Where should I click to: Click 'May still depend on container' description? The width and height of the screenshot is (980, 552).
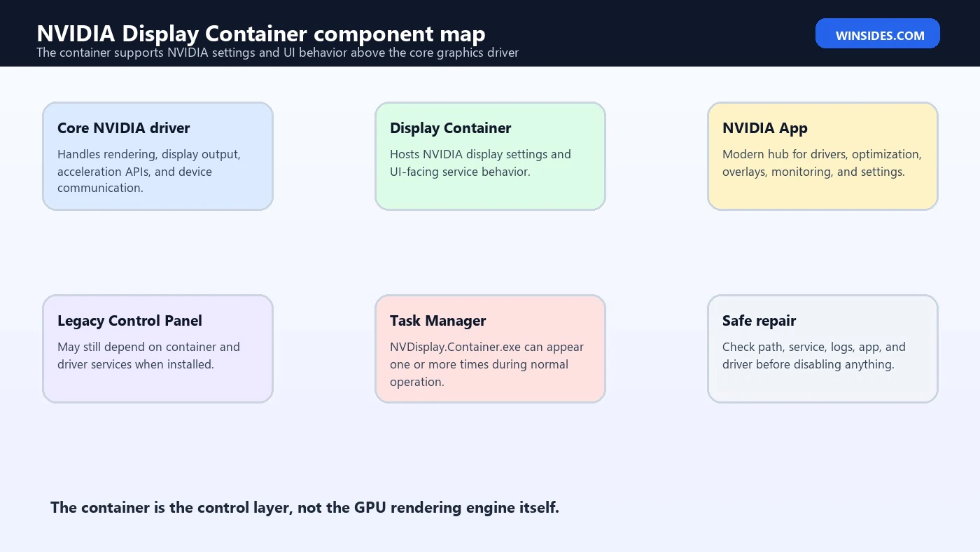[x=149, y=355]
